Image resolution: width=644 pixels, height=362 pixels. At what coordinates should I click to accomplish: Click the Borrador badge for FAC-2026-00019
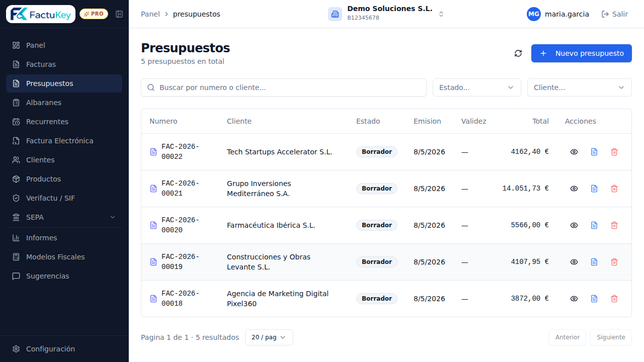377,262
